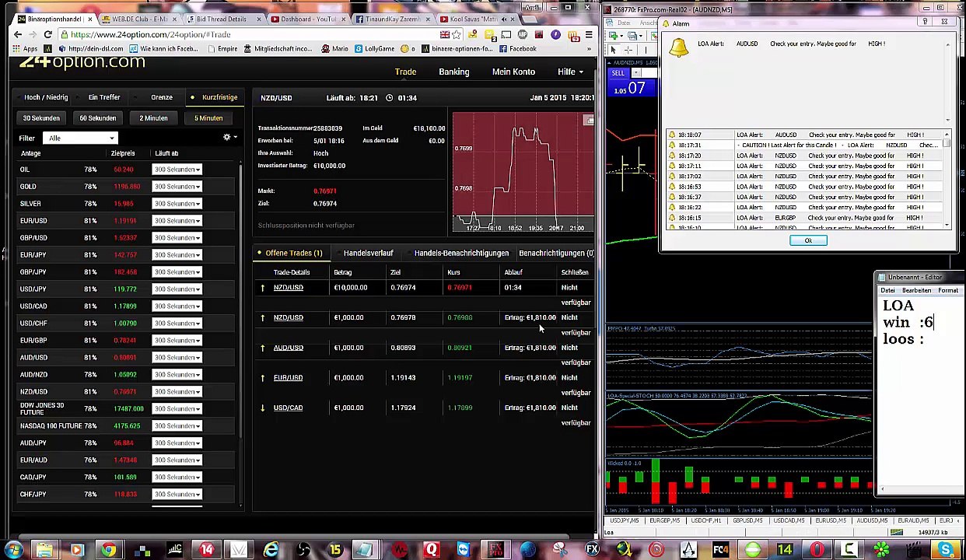Open the Bearbeiten menu in Editor

tap(916, 290)
